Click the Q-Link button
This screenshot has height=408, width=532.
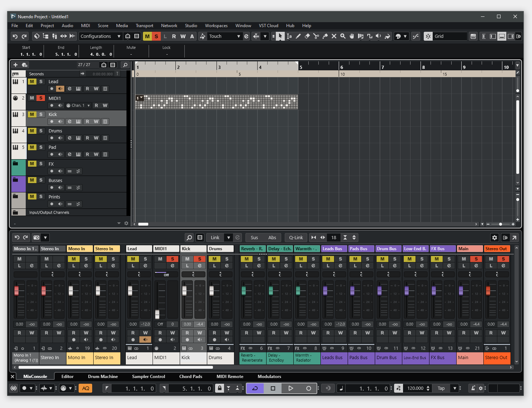point(296,237)
